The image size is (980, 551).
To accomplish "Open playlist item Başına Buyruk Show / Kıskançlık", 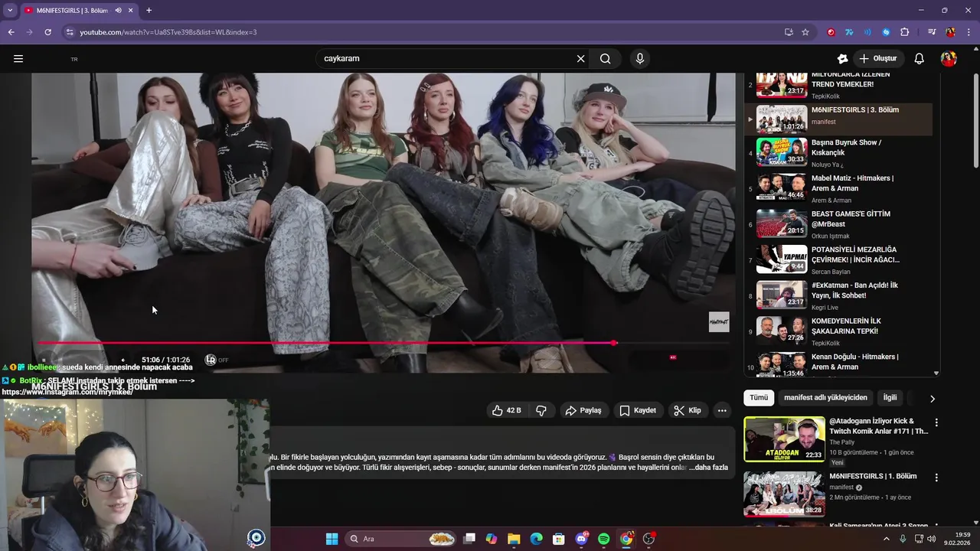I will tap(838, 152).
